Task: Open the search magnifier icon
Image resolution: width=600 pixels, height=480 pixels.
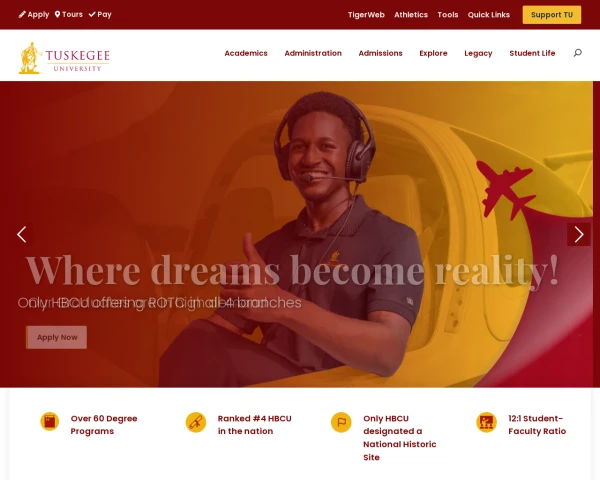Action: click(577, 53)
